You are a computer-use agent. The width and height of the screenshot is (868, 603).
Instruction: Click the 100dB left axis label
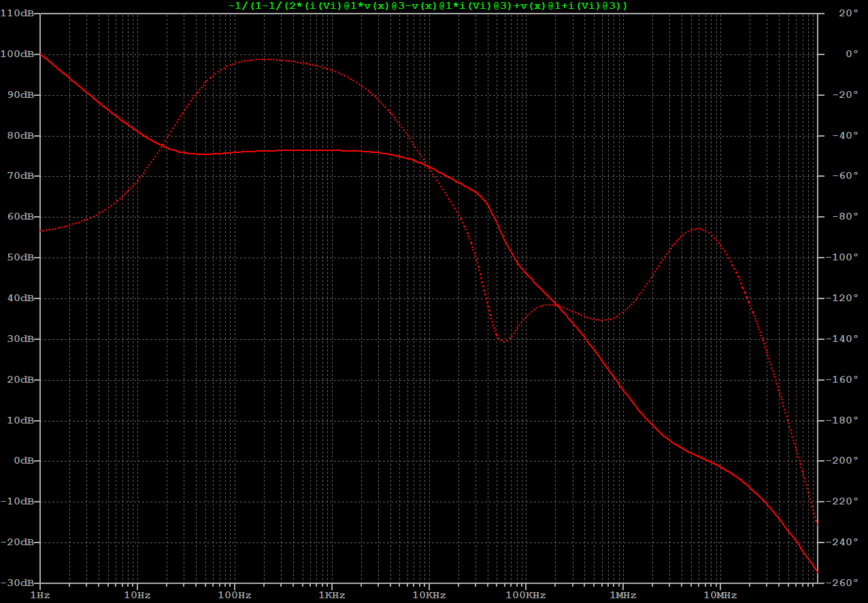(17, 54)
